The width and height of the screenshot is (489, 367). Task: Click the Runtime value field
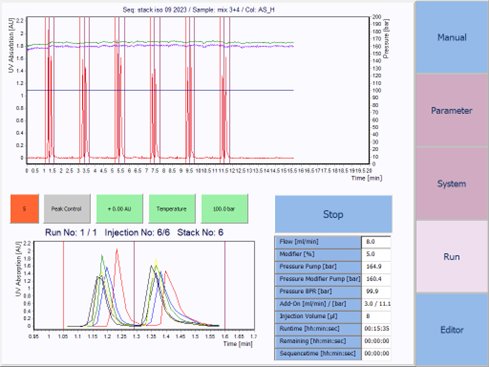(376, 329)
